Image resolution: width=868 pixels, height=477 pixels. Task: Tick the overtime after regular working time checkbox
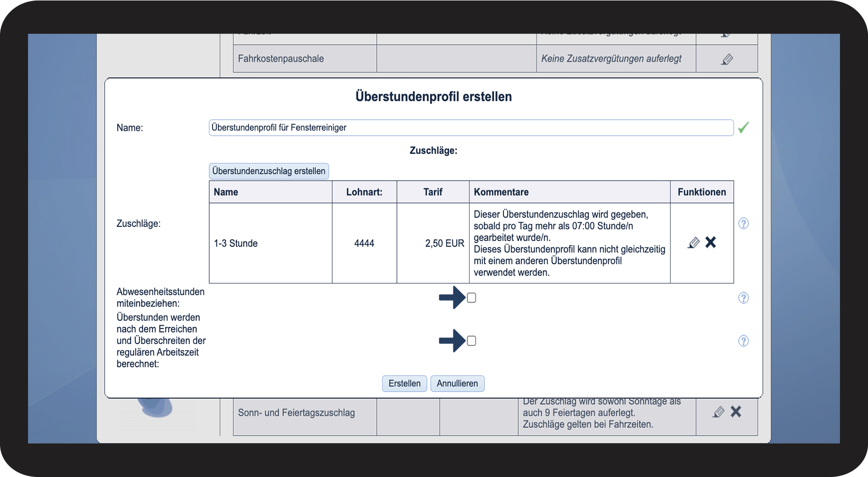click(x=472, y=341)
